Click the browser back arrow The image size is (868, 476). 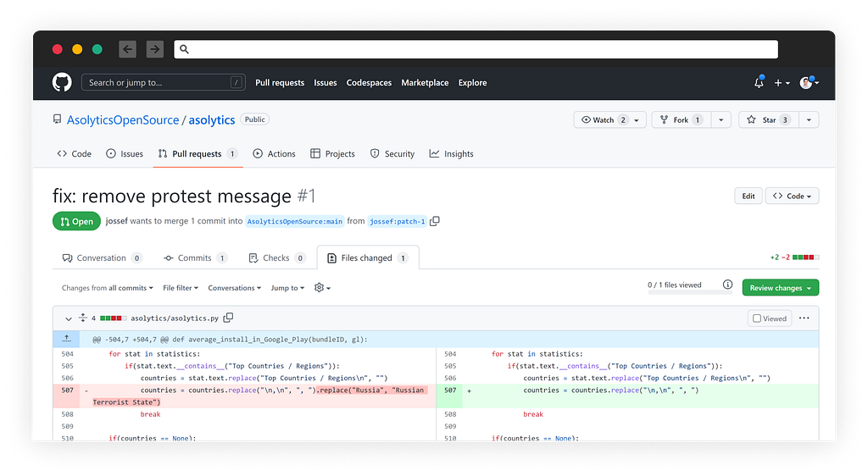point(127,49)
